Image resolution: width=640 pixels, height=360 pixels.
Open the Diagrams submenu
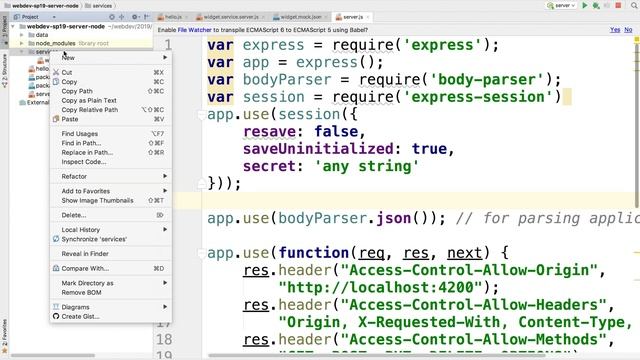110,307
